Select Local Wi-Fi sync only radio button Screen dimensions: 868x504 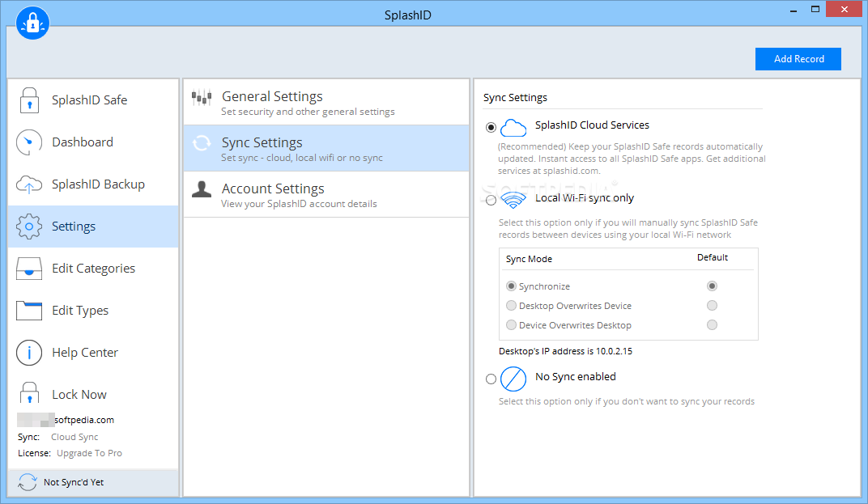491,201
